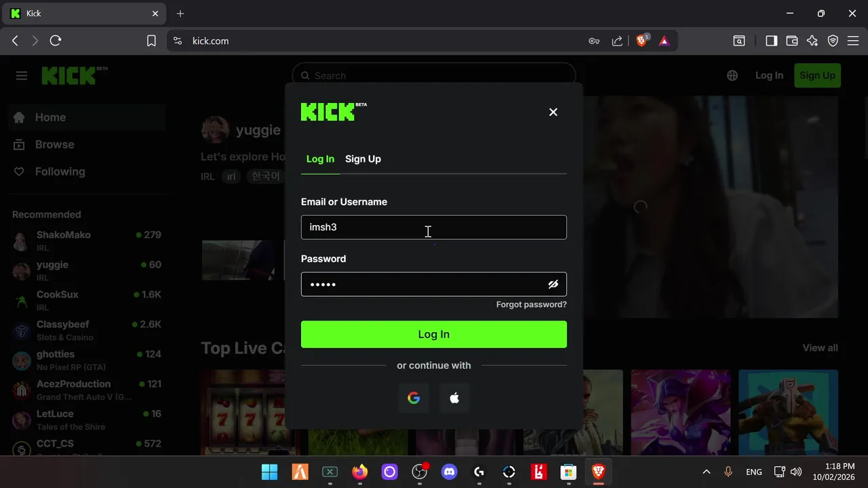
Task: Open the saved passwords key icon
Action: coord(594,41)
